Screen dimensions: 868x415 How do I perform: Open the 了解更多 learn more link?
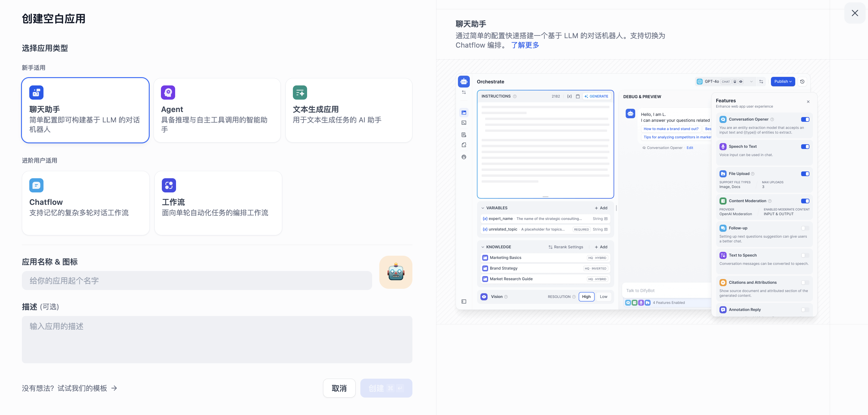(525, 45)
